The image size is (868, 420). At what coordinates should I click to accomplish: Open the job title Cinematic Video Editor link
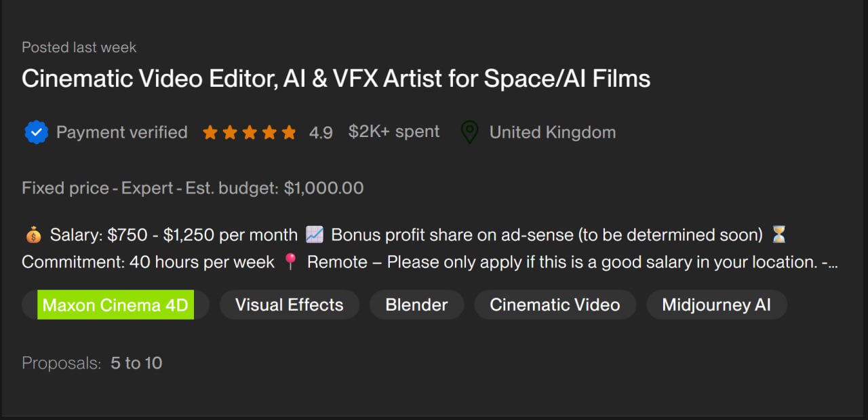(336, 79)
